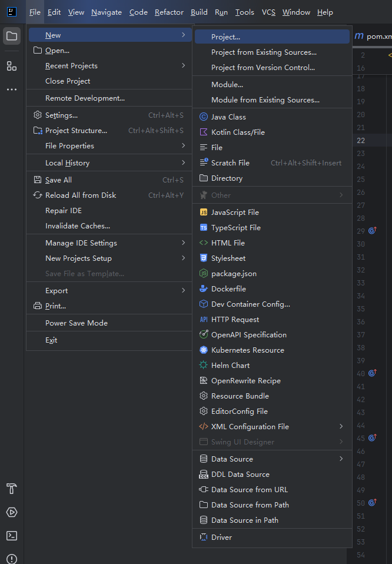Open the Terminal tool window icon
The image size is (392, 564).
click(x=12, y=536)
